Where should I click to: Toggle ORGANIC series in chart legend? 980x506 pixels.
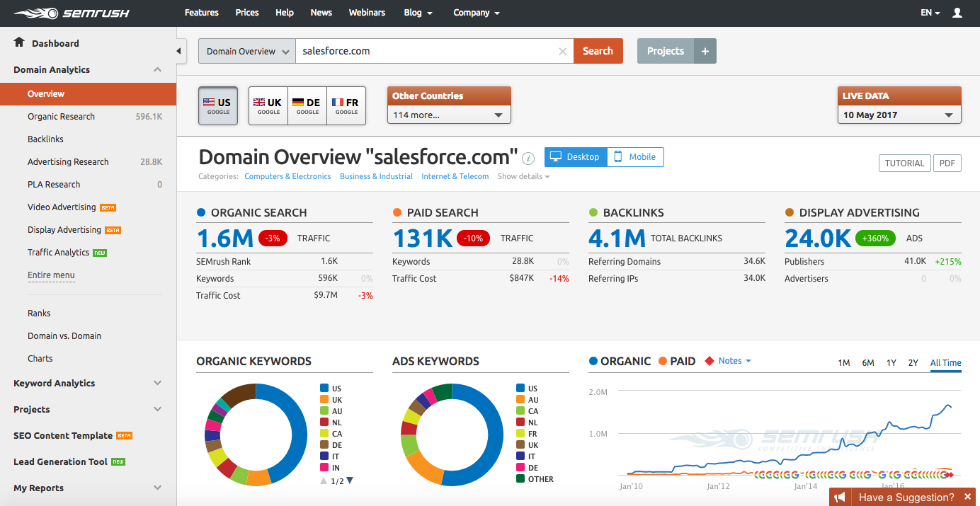(x=620, y=361)
